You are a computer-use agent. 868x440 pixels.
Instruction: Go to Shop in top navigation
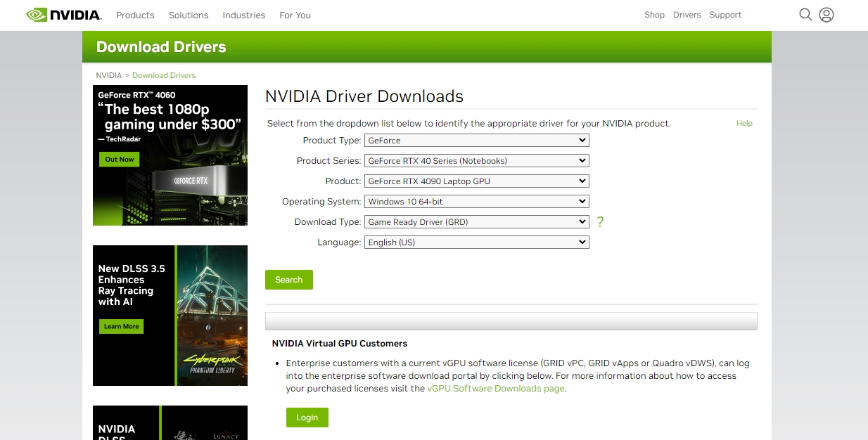click(654, 15)
